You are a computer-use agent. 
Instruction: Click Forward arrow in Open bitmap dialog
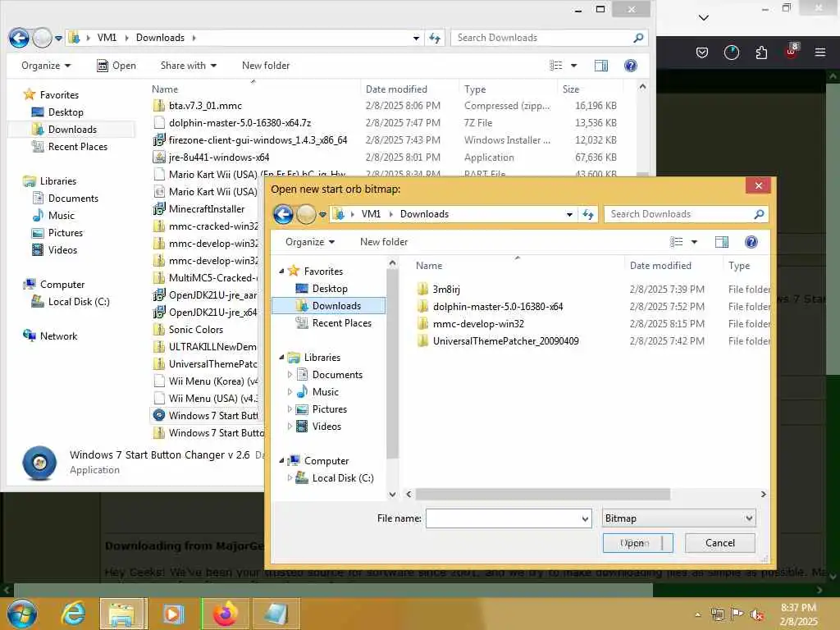click(x=307, y=214)
